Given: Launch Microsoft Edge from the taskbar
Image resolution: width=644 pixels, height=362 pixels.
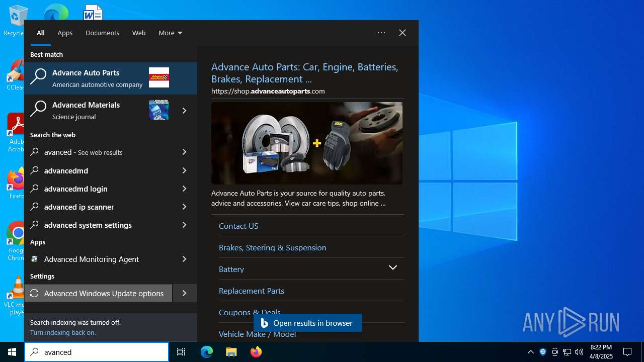Looking at the screenshot, I should click(207, 352).
